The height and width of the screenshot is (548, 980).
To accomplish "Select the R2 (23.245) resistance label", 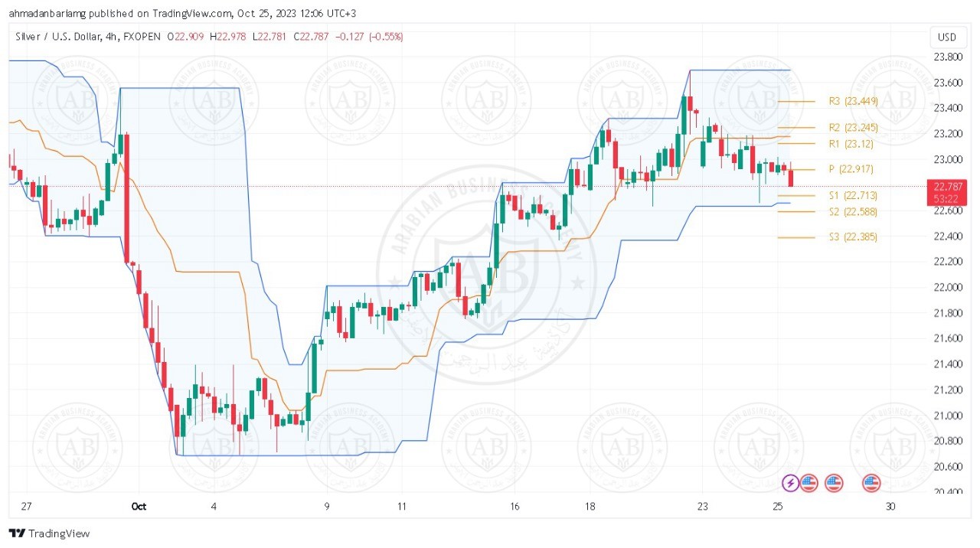I will click(x=854, y=128).
